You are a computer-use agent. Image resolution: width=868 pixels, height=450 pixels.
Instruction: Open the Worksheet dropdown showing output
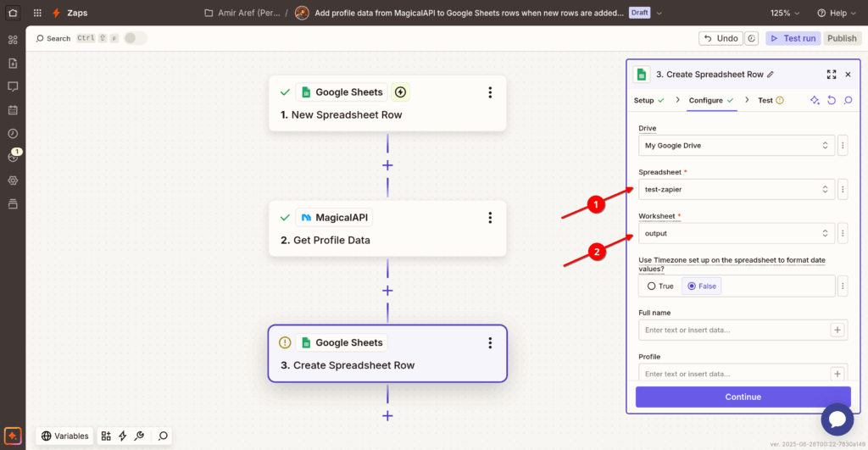tap(737, 233)
